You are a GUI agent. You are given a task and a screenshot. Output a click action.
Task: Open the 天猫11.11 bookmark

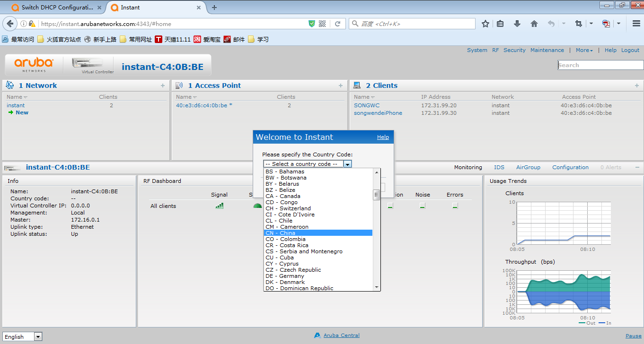[x=172, y=39]
